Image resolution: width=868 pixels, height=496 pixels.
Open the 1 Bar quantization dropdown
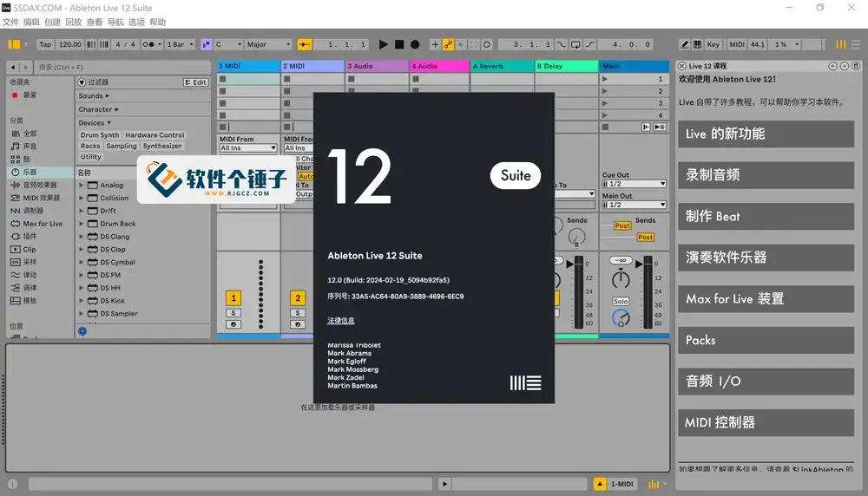[181, 44]
